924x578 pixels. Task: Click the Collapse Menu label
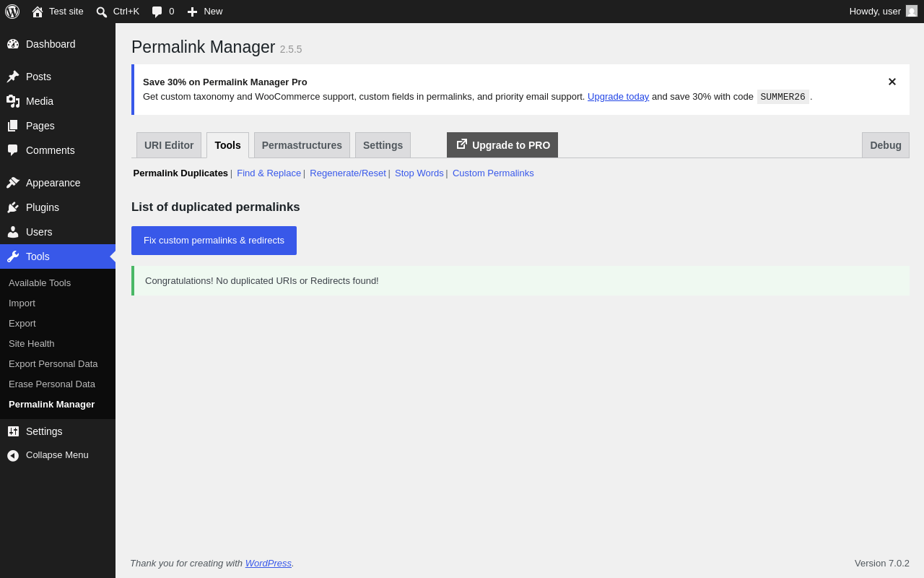[x=57, y=455]
